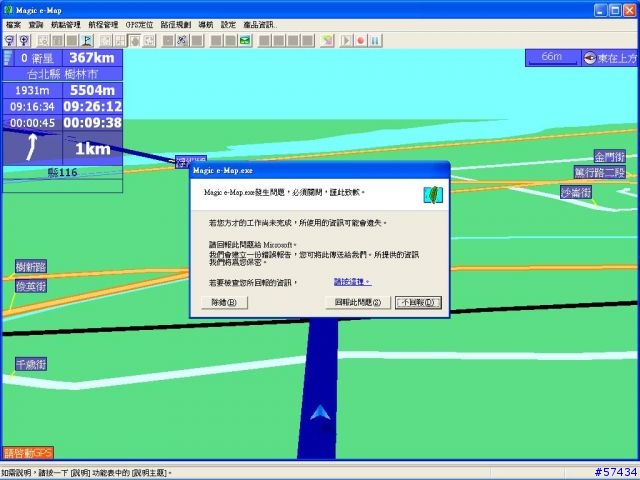Viewport: 640px width, 480px height.
Task: Click the 09:16:34 time value
Action: pyautogui.click(x=32, y=107)
